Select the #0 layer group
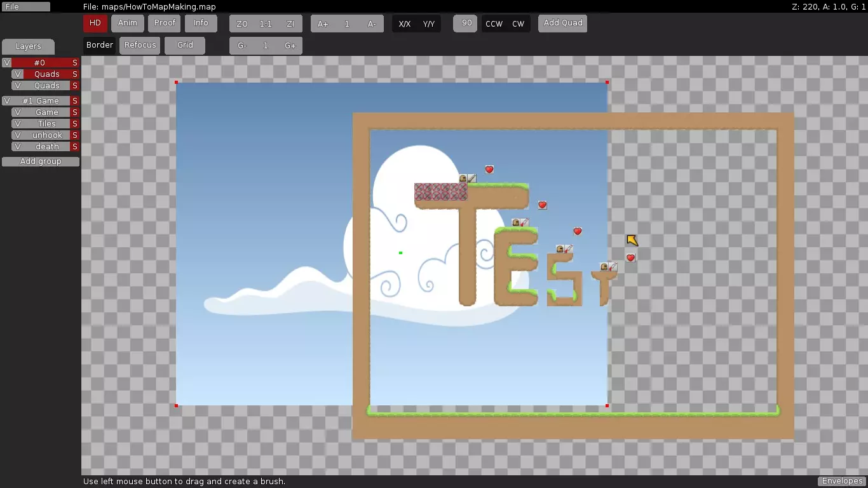The image size is (868, 488). (39, 63)
